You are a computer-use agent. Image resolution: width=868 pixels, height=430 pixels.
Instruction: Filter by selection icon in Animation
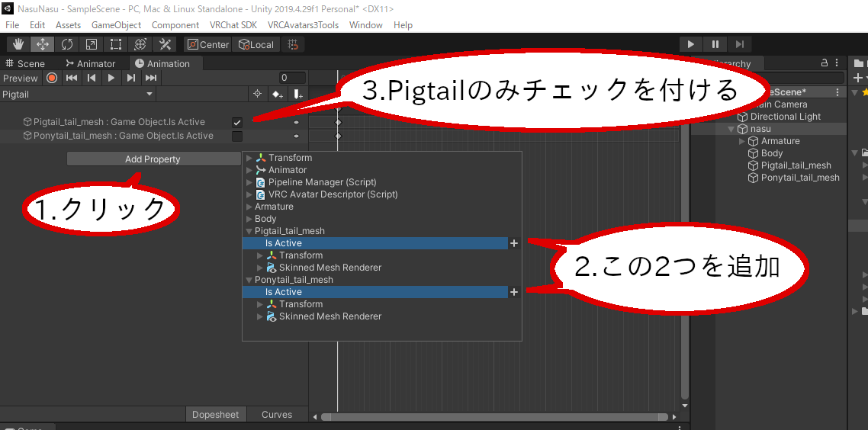[x=257, y=94]
